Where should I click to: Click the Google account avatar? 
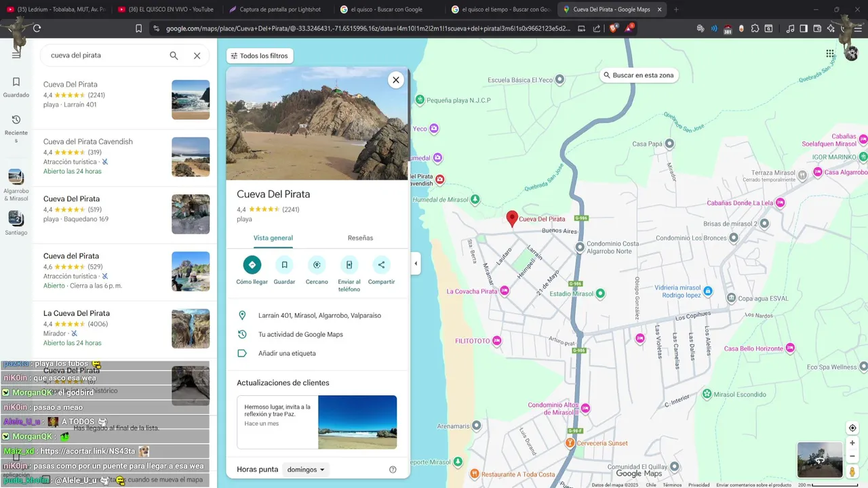[852, 54]
